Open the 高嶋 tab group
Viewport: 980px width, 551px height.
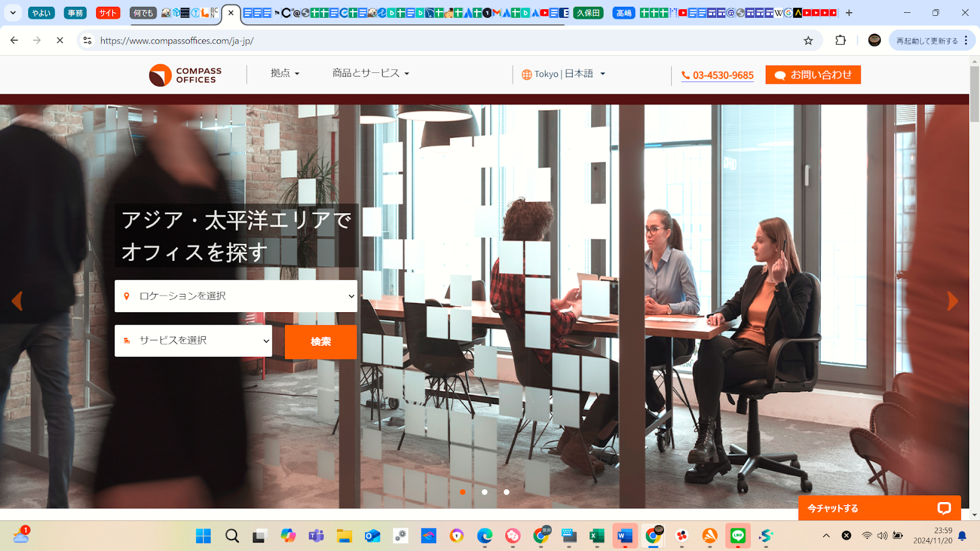click(624, 13)
